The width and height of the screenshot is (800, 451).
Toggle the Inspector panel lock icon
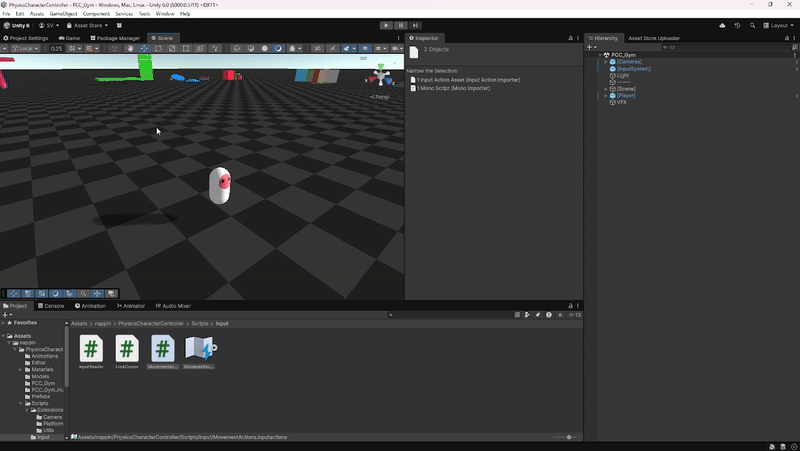(x=571, y=38)
